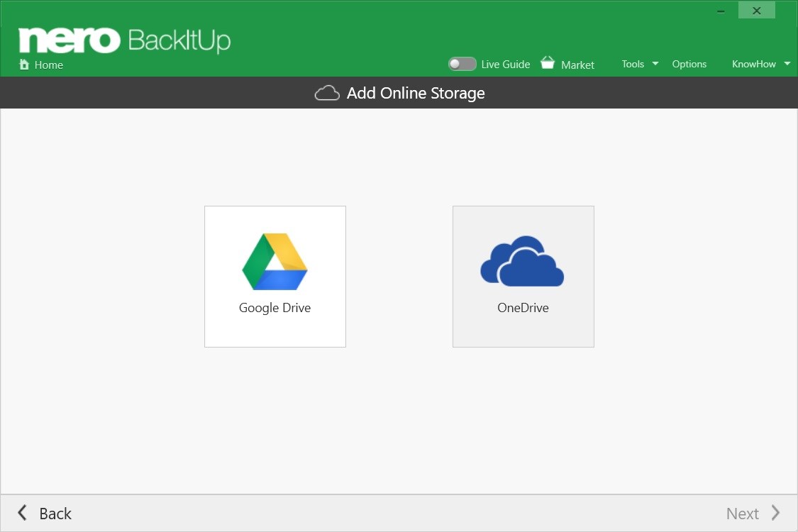Click the Next chevron arrow
Screen dimensions: 798x532
click(x=775, y=513)
